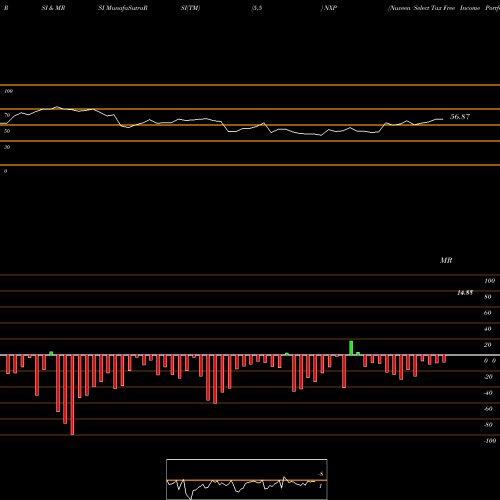Click the MR axis label 80

[x=488, y=297]
